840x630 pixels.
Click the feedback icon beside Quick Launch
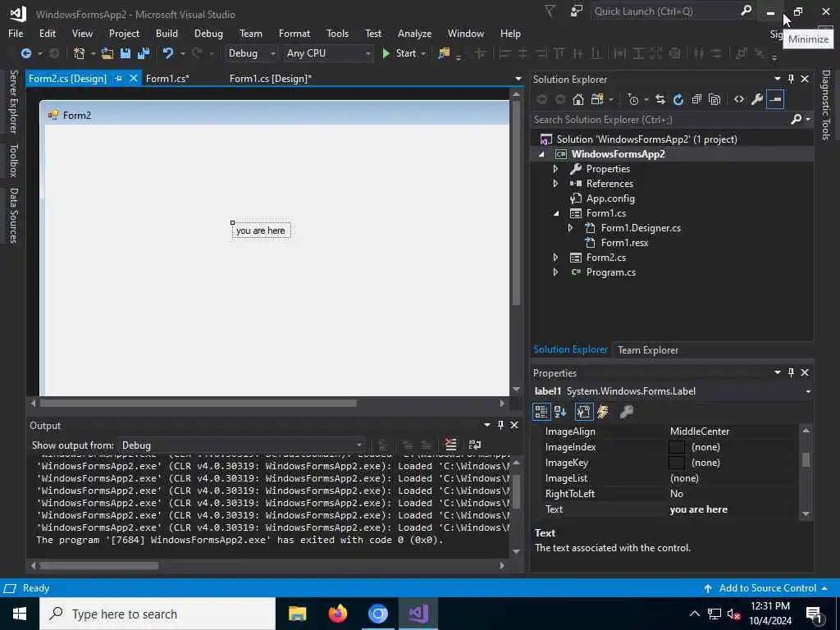coord(576,11)
